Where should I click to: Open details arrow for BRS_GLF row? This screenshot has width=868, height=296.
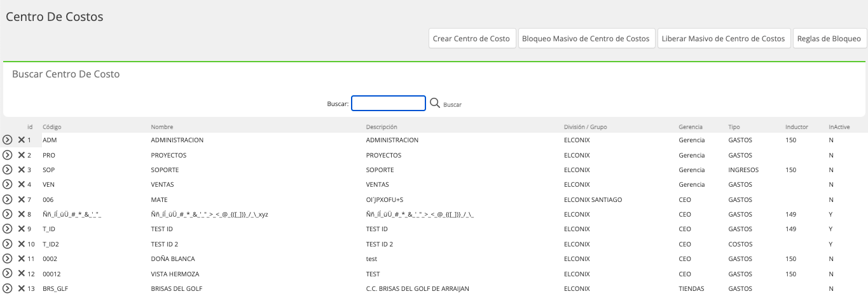point(8,288)
